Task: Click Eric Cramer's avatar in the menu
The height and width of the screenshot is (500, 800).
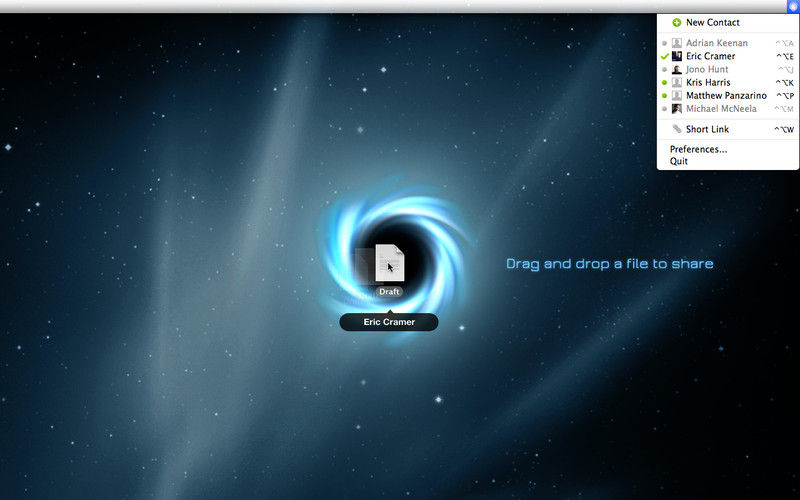Action: (677, 57)
